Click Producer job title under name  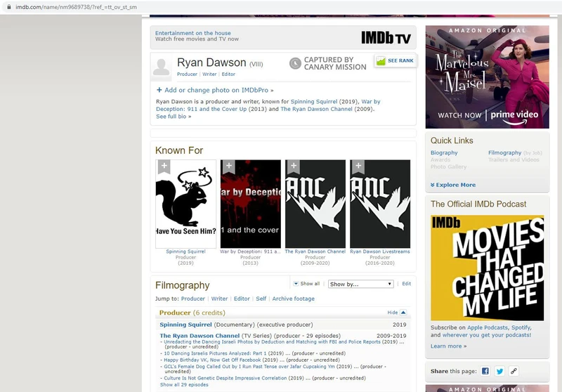[x=187, y=74]
